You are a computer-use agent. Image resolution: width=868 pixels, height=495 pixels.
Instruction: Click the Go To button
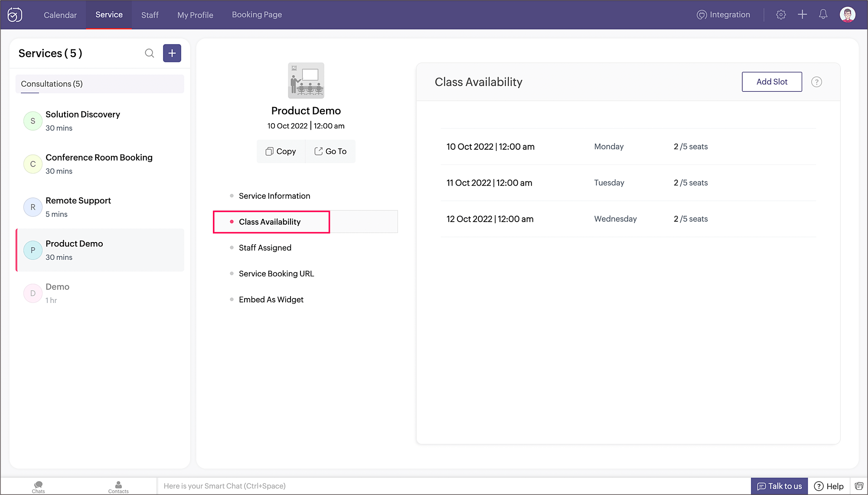point(330,151)
